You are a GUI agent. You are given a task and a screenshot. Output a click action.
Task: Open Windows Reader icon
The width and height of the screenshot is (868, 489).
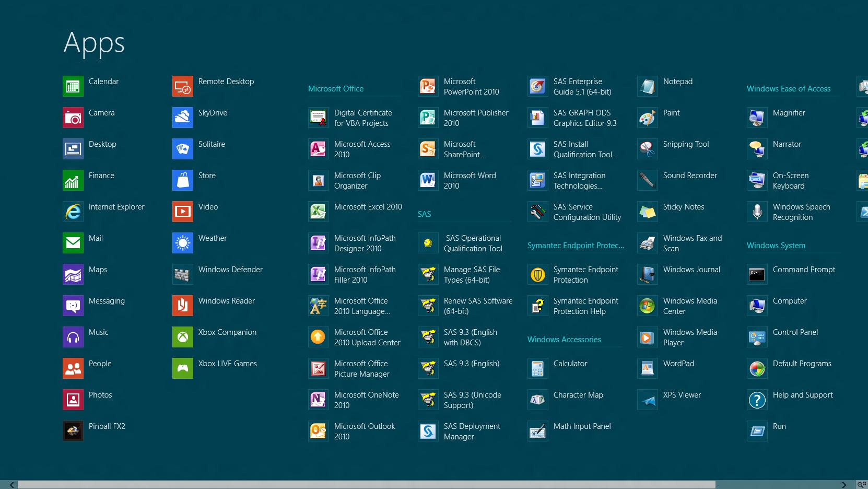pos(183,306)
